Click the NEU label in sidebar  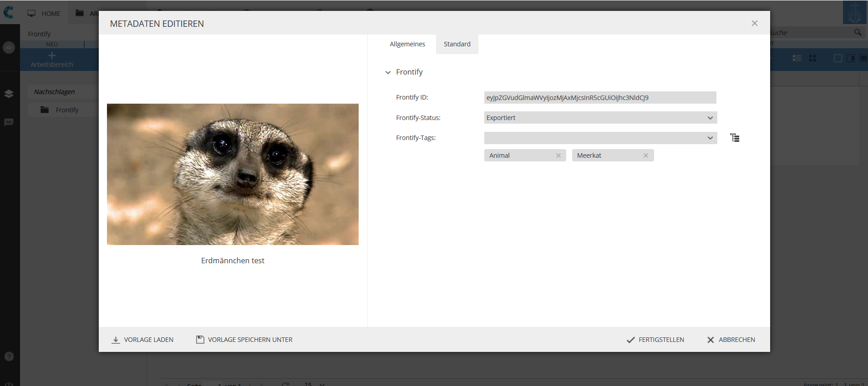tap(52, 44)
